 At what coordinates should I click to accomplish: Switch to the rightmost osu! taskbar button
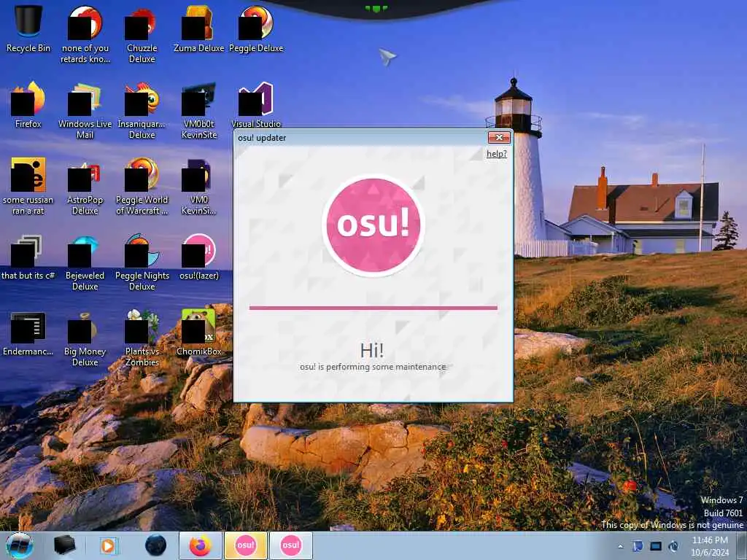click(290, 545)
